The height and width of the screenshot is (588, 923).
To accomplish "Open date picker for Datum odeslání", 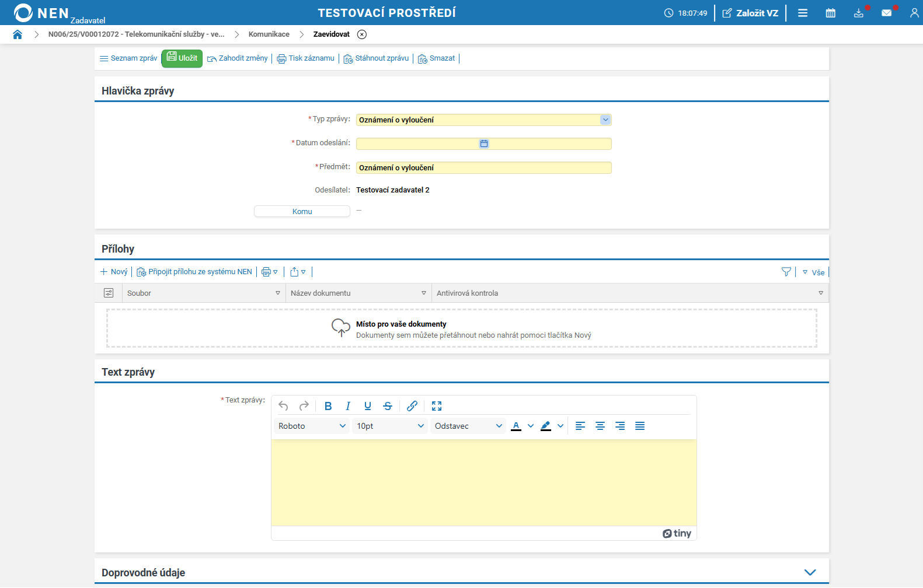I will 484,143.
